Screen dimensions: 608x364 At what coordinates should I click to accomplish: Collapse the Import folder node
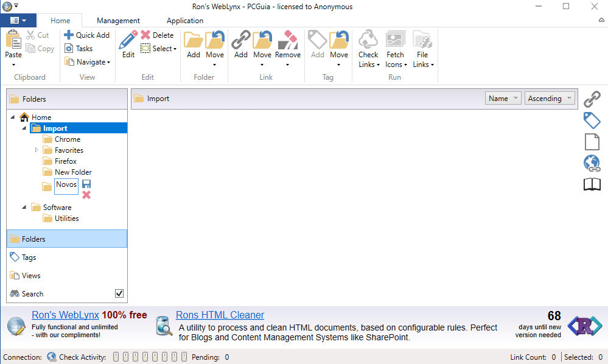coord(24,128)
